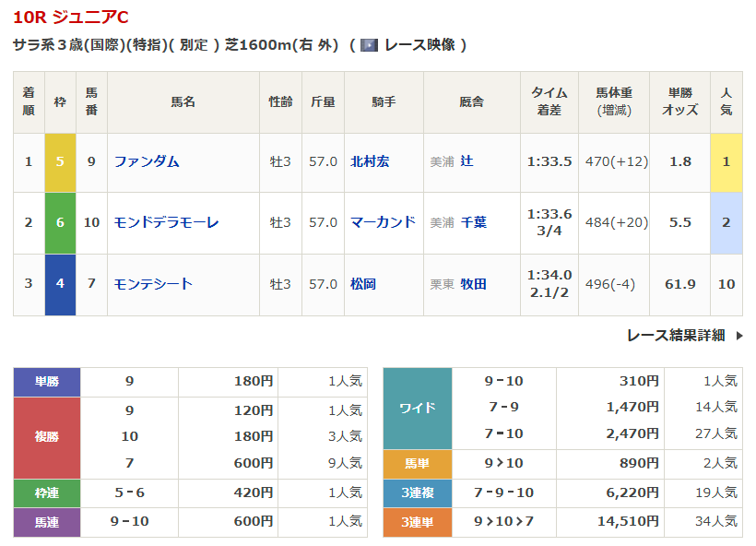The image size is (756, 546).
Task: Click the yellow frame 5 cell
Action: pyautogui.click(x=60, y=161)
